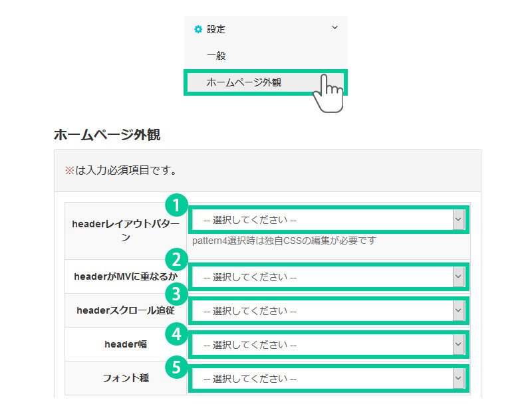532x414 pixels.
Task: Open the 一般 settings menu item
Action: tap(216, 56)
